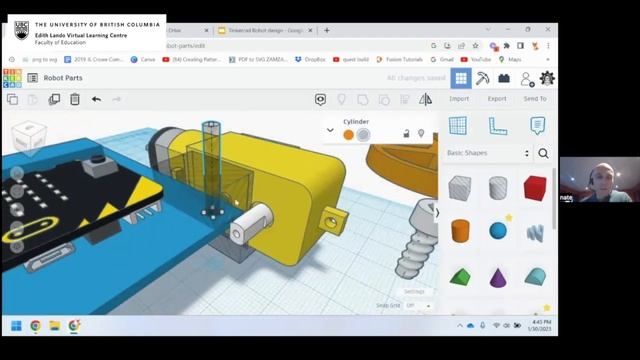Undo the last action

click(96, 99)
